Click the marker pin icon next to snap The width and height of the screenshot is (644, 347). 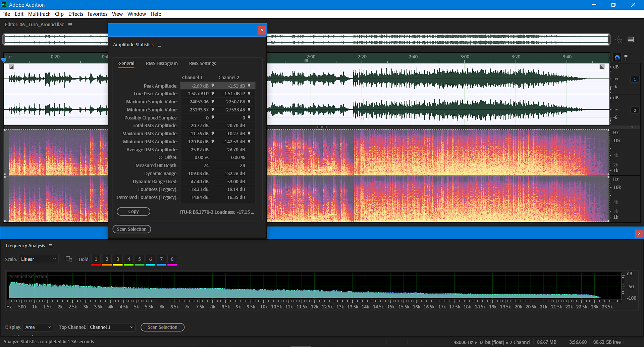(627, 57)
